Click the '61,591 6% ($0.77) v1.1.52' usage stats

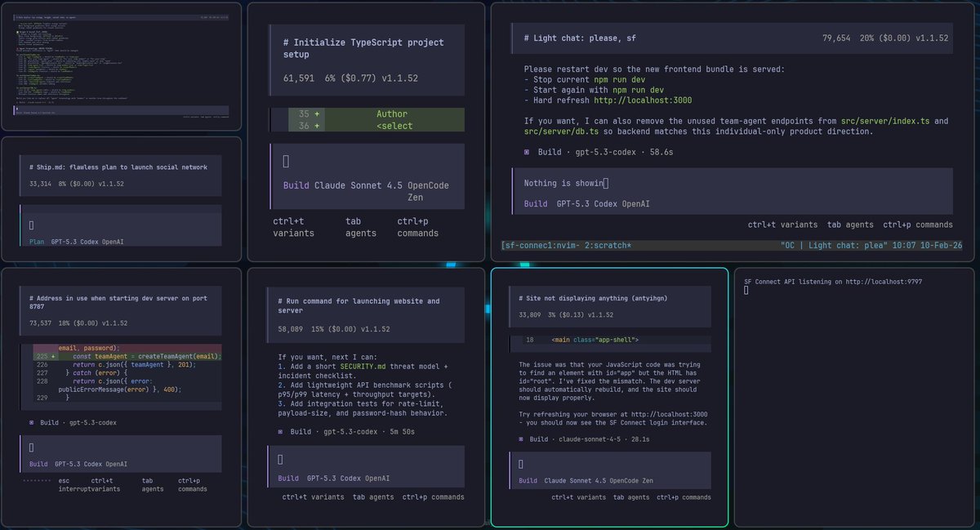(350, 78)
